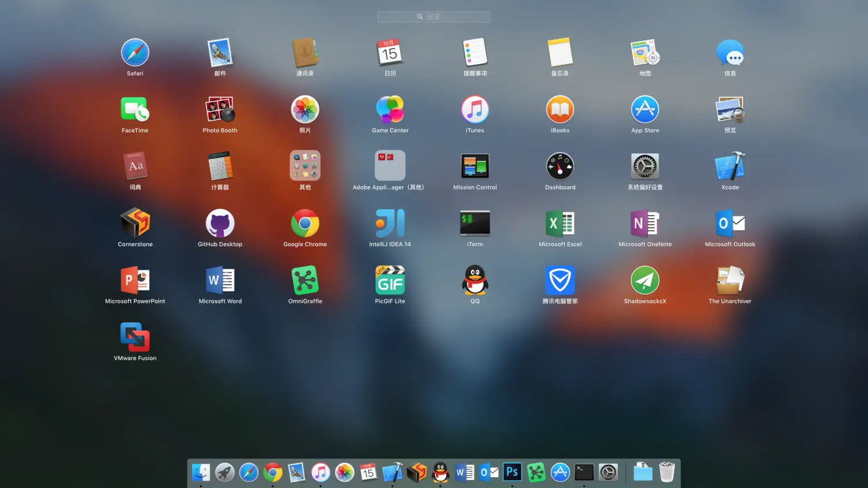868x488 pixels.
Task: Launch FaceTime
Action: point(135,109)
